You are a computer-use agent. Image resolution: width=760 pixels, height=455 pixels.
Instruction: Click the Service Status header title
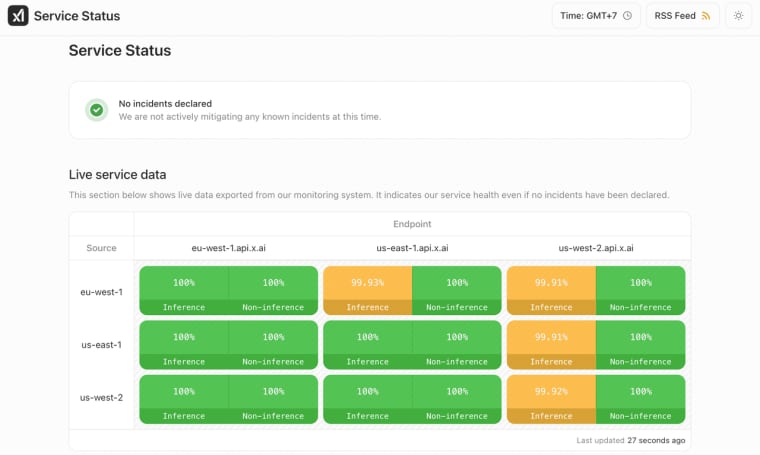click(x=77, y=16)
